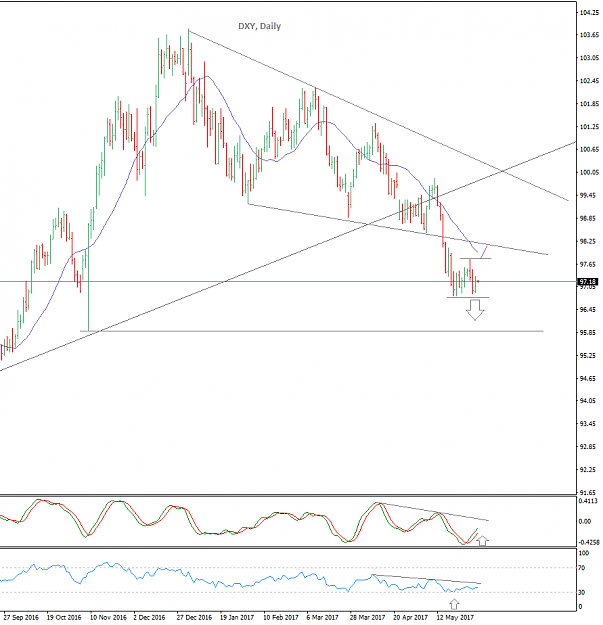Click the small purple projection line segment
This screenshot has width=603, height=625.
click(x=484, y=252)
